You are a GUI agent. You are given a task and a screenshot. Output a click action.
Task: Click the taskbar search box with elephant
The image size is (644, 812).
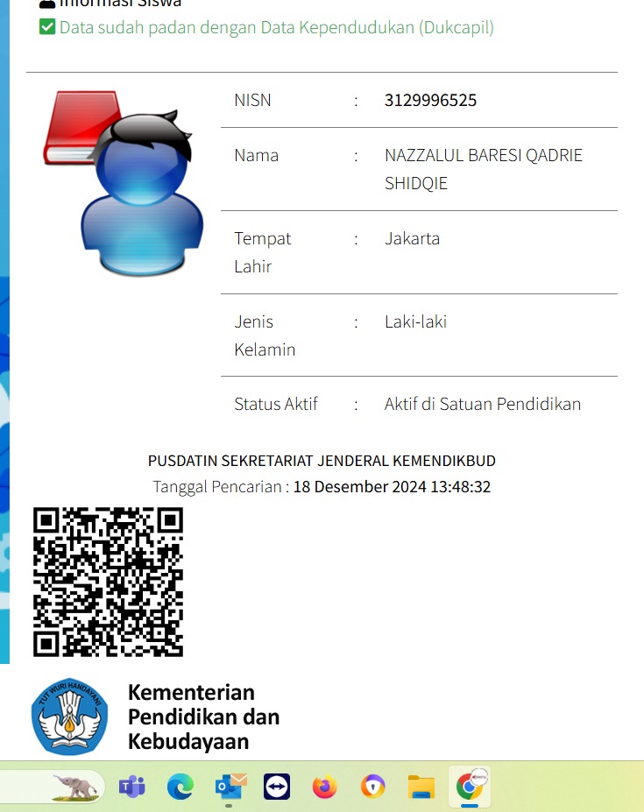pos(53,787)
